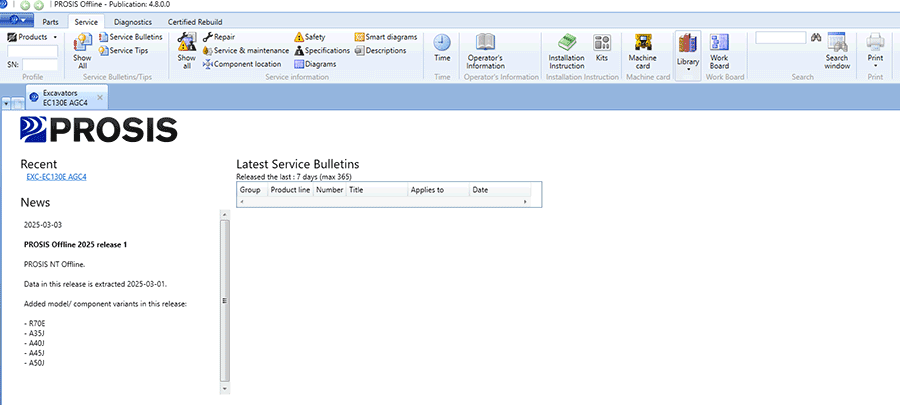The width and height of the screenshot is (900, 405).
Task: Open the Work Board
Action: click(x=719, y=50)
